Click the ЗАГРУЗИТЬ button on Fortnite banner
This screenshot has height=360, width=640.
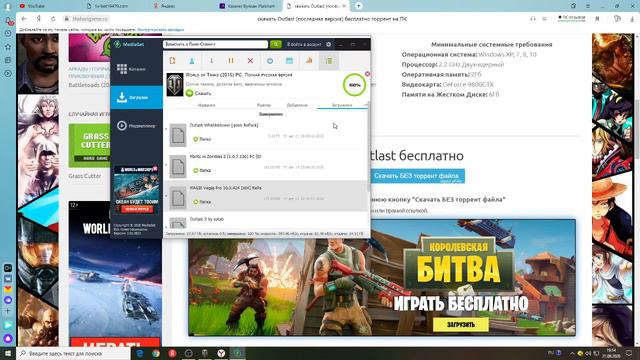click(x=461, y=324)
